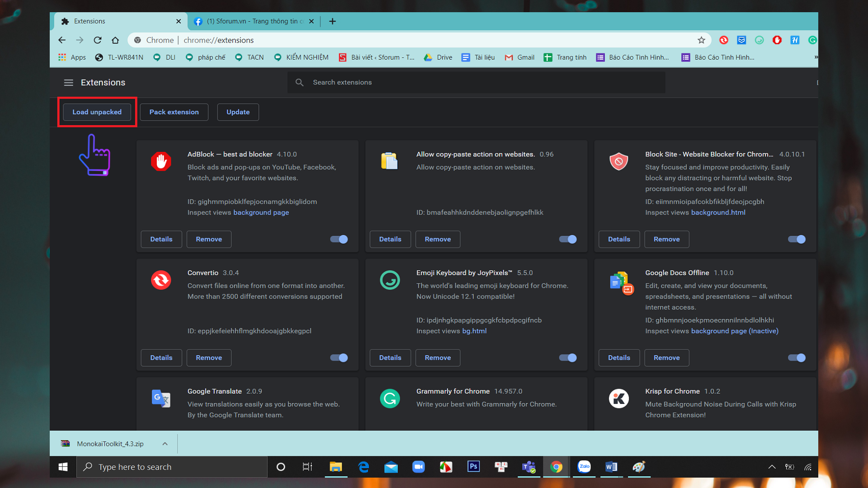Remove the Block Site extension
Image resolution: width=868 pixels, height=488 pixels.
[x=666, y=239]
